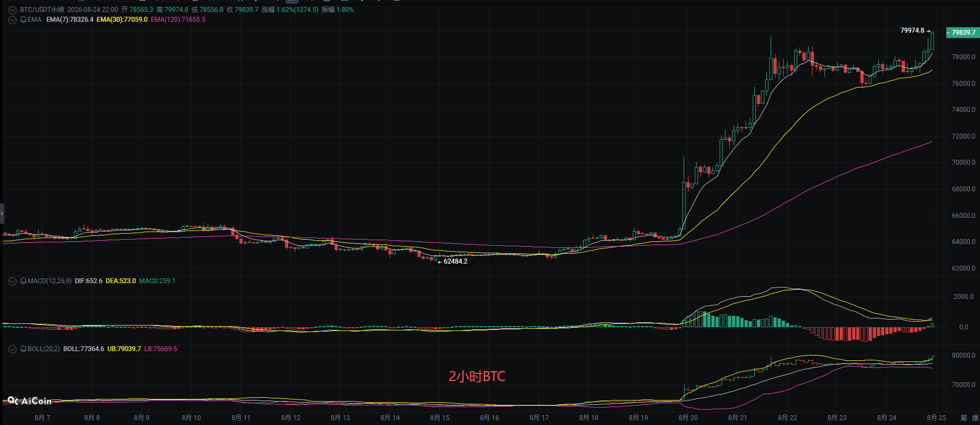
Task: Click the BTC/USDT永续 symbol name
Action: (x=42, y=10)
